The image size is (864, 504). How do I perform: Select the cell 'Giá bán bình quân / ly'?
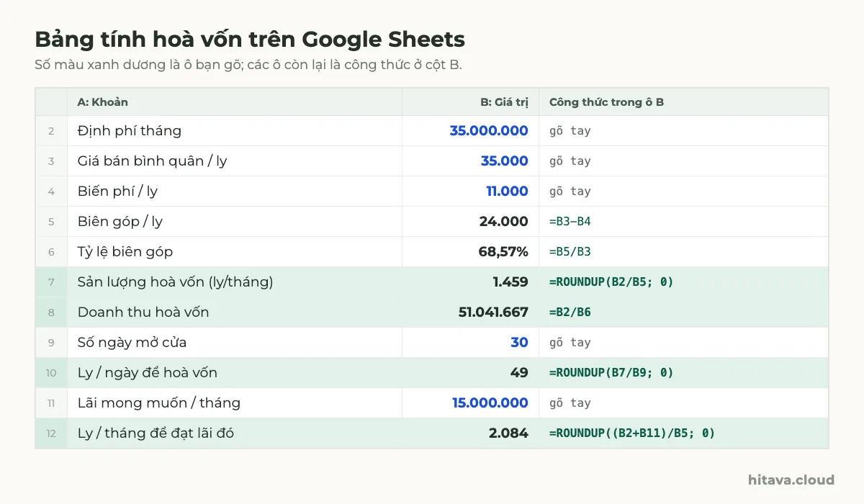click(x=235, y=161)
